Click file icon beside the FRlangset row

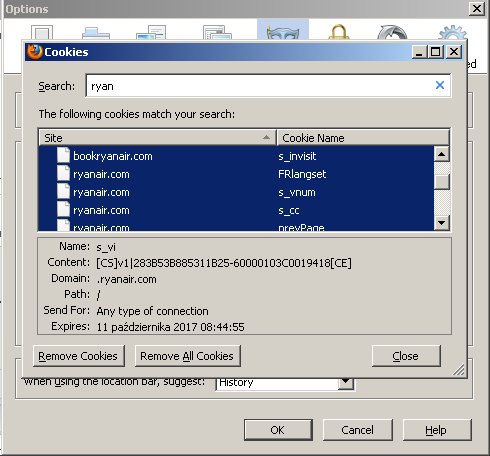[x=63, y=173]
